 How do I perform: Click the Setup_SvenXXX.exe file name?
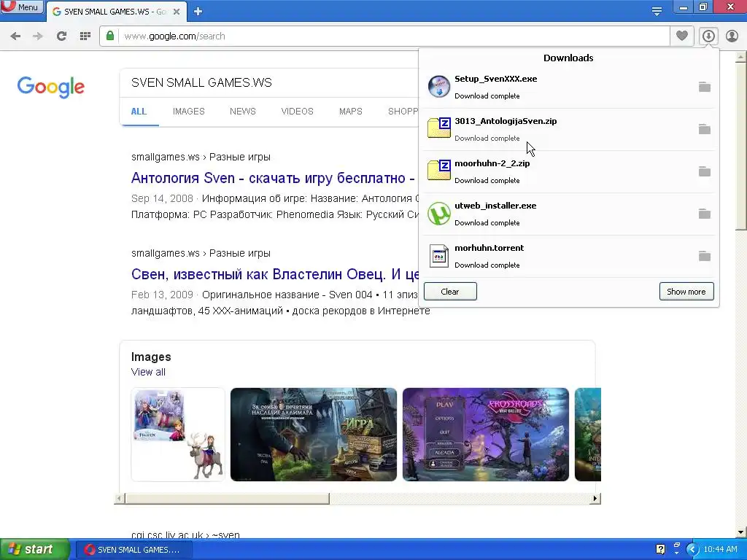pyautogui.click(x=495, y=79)
